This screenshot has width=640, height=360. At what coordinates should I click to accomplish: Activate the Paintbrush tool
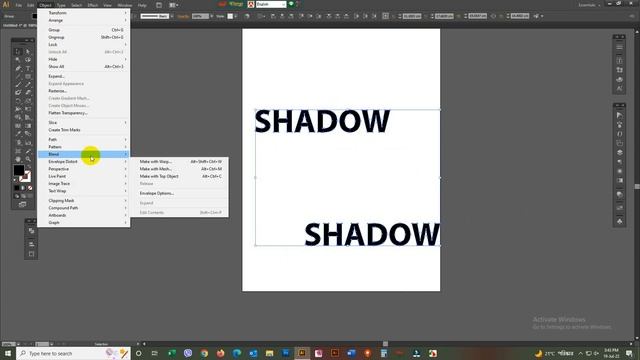18,84
